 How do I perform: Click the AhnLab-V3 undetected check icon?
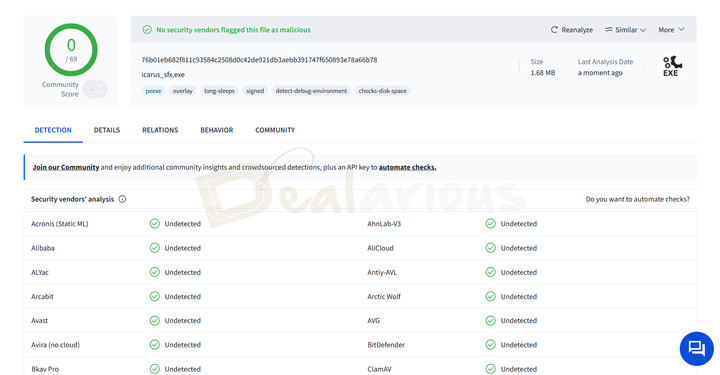(x=490, y=224)
